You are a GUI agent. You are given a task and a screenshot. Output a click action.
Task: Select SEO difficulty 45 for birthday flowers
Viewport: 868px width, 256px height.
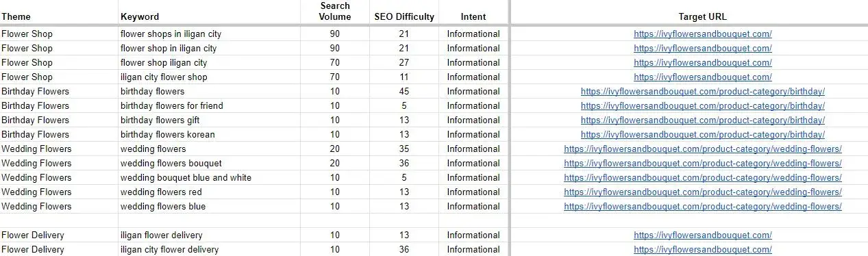click(404, 91)
